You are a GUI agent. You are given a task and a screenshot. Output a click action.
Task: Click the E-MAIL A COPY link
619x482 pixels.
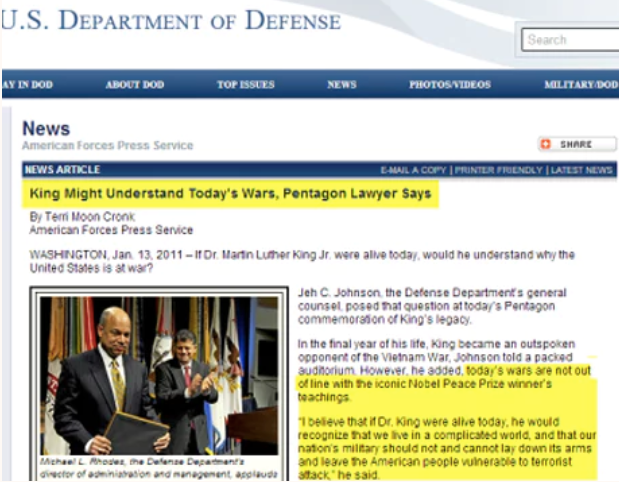click(413, 170)
